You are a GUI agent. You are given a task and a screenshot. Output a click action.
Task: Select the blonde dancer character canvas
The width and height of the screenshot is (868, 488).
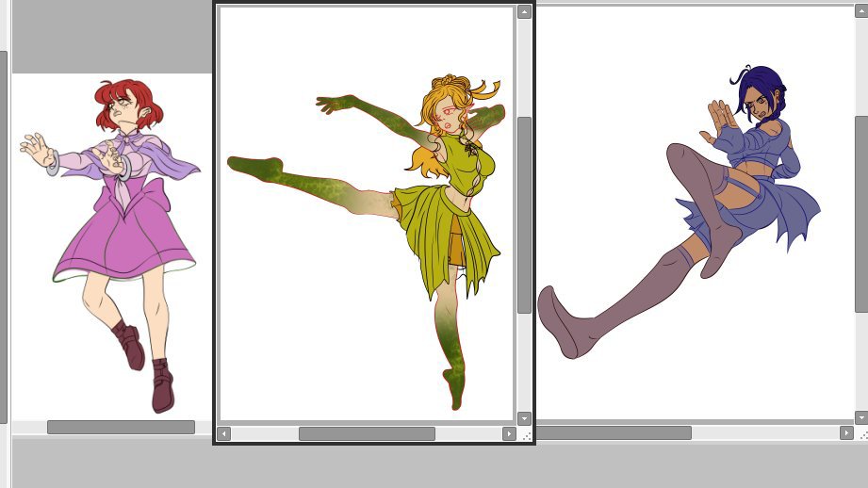[367, 214]
